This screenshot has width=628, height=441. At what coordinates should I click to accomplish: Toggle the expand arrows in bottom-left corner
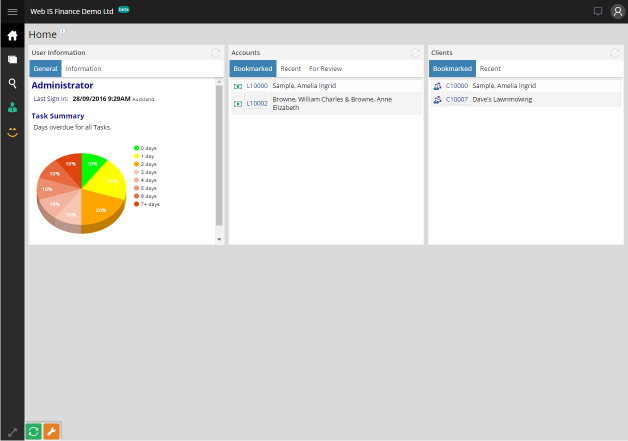pos(12,431)
